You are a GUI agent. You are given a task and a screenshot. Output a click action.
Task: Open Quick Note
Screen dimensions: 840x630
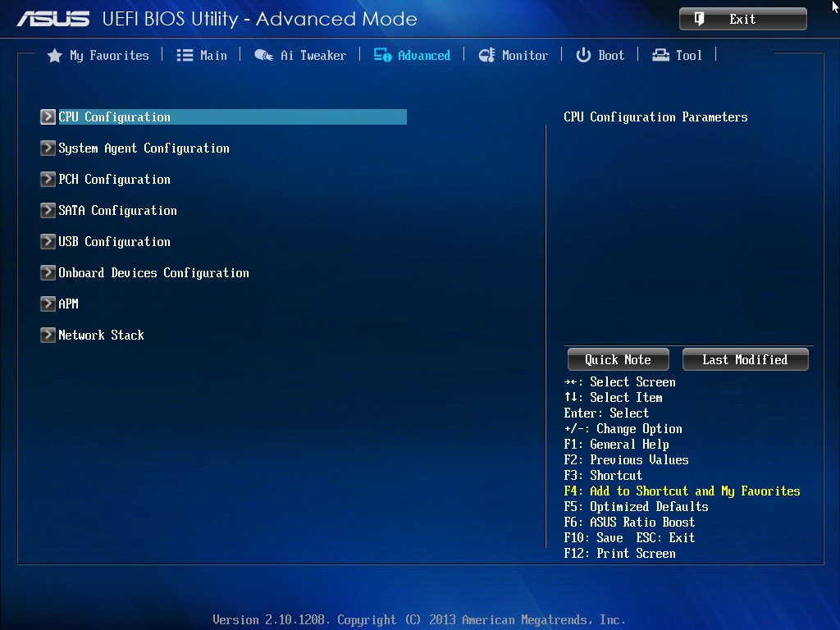point(619,359)
